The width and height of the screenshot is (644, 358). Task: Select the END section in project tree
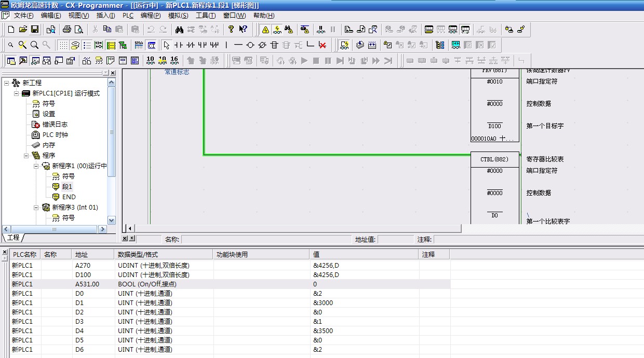(69, 197)
